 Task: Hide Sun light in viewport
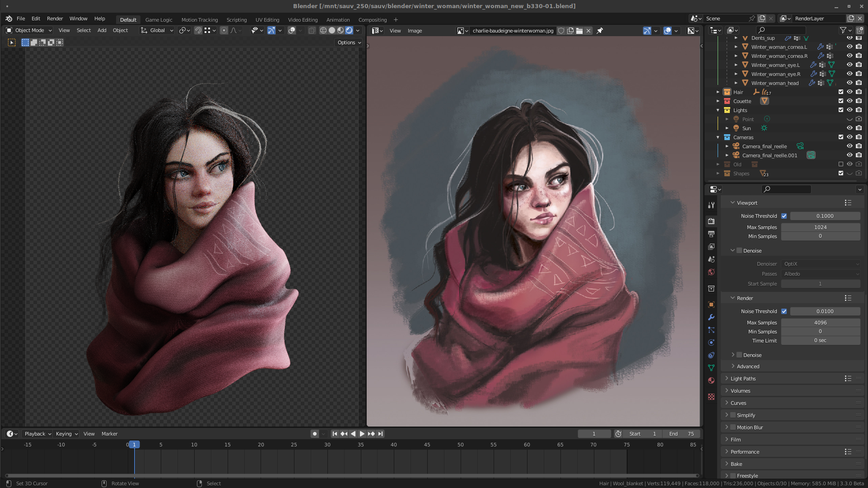849,128
